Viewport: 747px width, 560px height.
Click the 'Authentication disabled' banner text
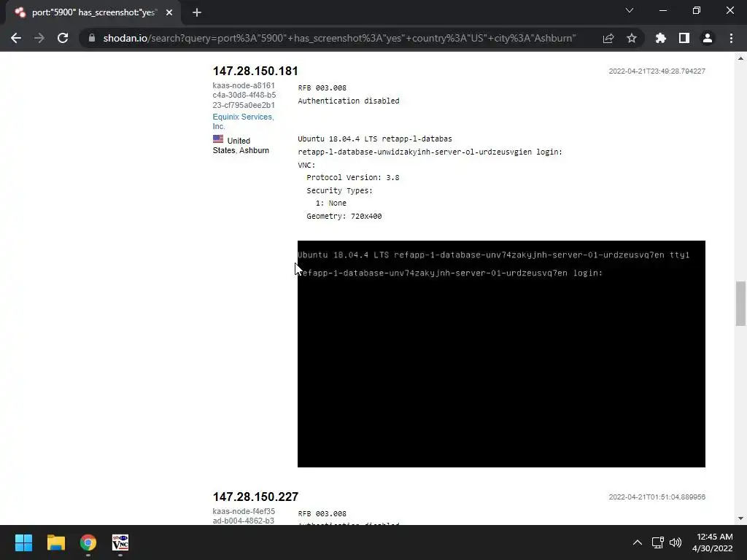click(349, 101)
